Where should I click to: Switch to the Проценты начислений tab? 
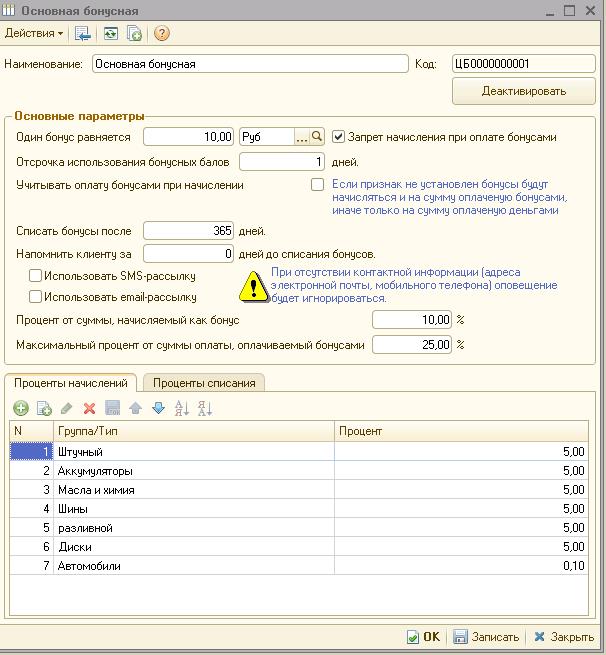[71, 383]
